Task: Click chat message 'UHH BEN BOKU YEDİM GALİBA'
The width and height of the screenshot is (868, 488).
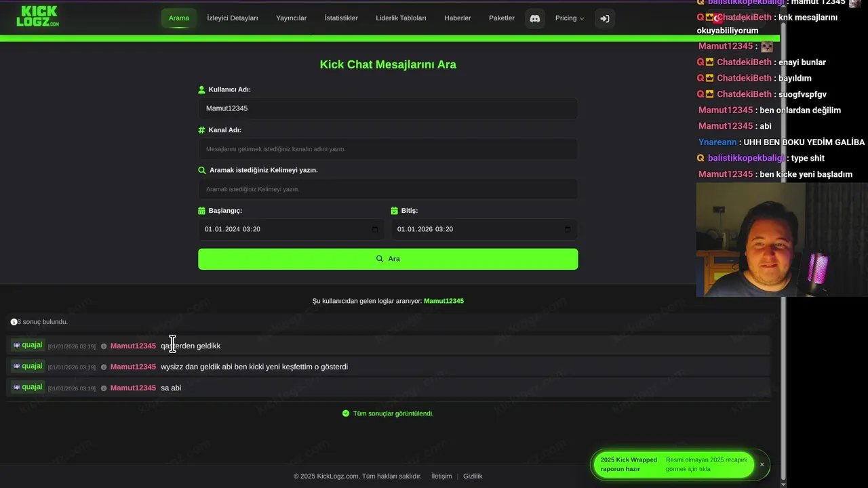Action: pos(804,142)
